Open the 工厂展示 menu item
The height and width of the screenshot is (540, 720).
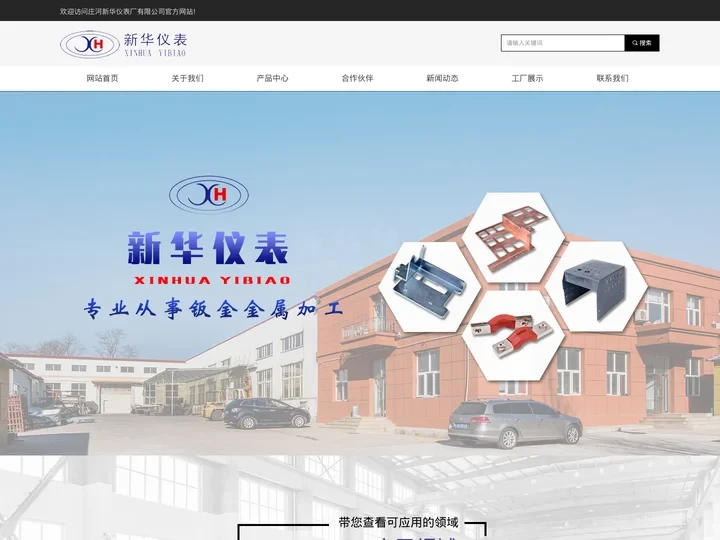point(527,78)
